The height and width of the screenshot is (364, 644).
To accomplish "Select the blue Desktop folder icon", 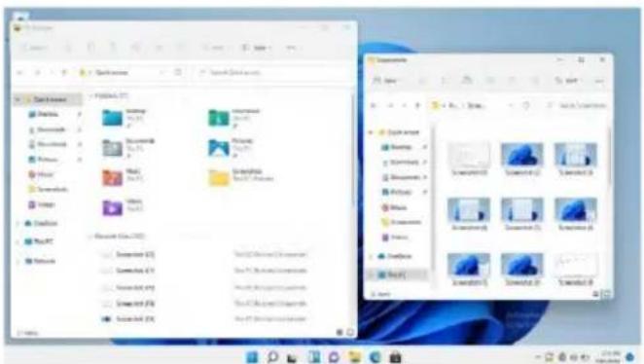I will point(112,118).
